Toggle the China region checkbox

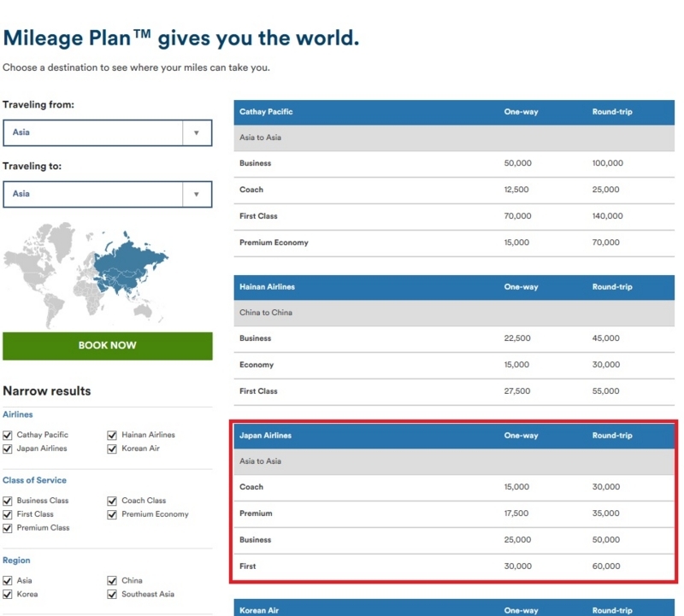[x=112, y=581]
